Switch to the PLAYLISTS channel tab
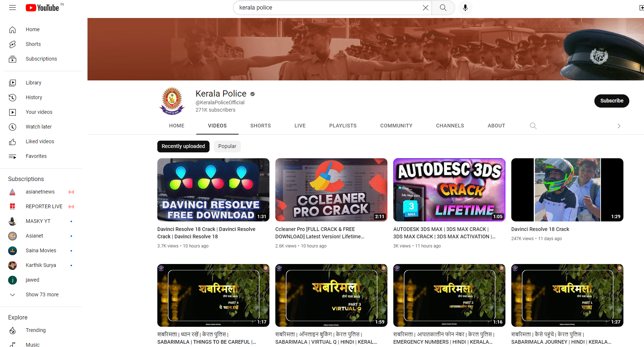 pos(343,126)
